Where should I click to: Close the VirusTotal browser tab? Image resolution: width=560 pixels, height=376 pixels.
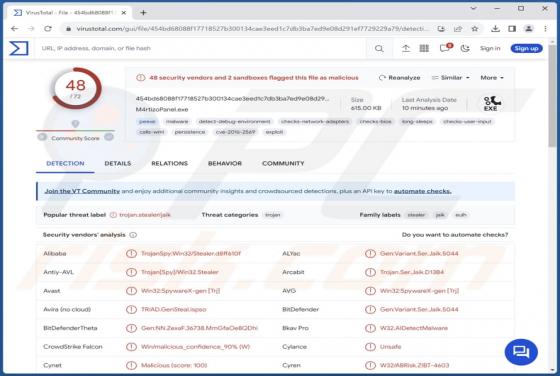(x=124, y=12)
